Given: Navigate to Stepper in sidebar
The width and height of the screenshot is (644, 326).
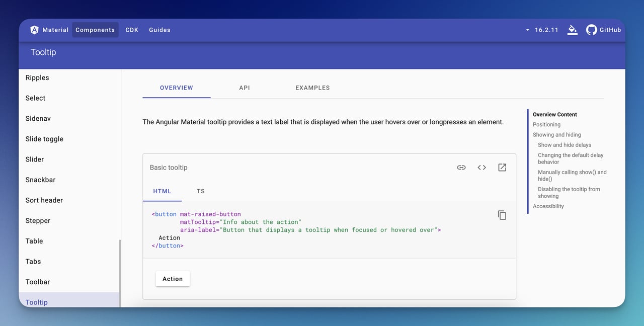Looking at the screenshot, I should pyautogui.click(x=69, y=220).
